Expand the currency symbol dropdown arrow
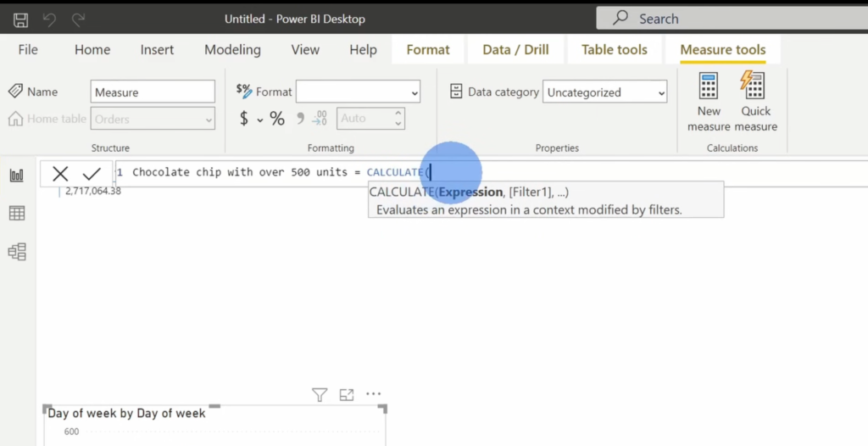Image resolution: width=868 pixels, height=446 pixels. [259, 119]
